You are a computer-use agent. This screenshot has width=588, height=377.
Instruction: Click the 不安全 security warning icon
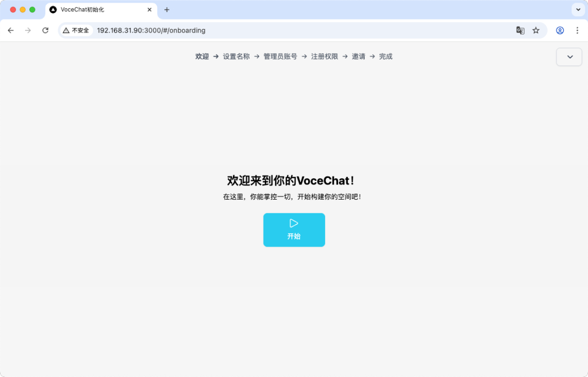pos(64,30)
